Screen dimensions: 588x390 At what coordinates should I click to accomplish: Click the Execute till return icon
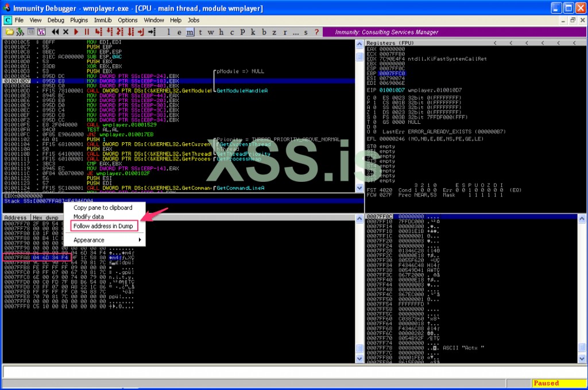(141, 32)
